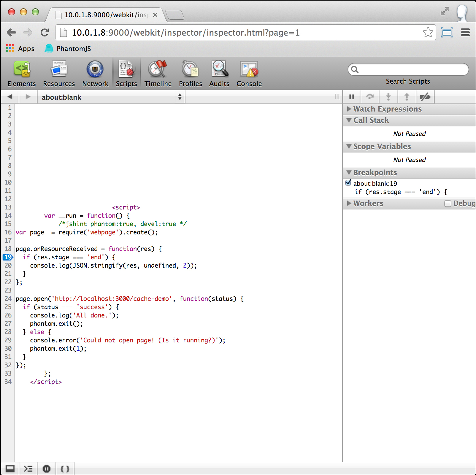Dock the inspector to main window
This screenshot has height=475, width=476.
[x=10, y=469]
